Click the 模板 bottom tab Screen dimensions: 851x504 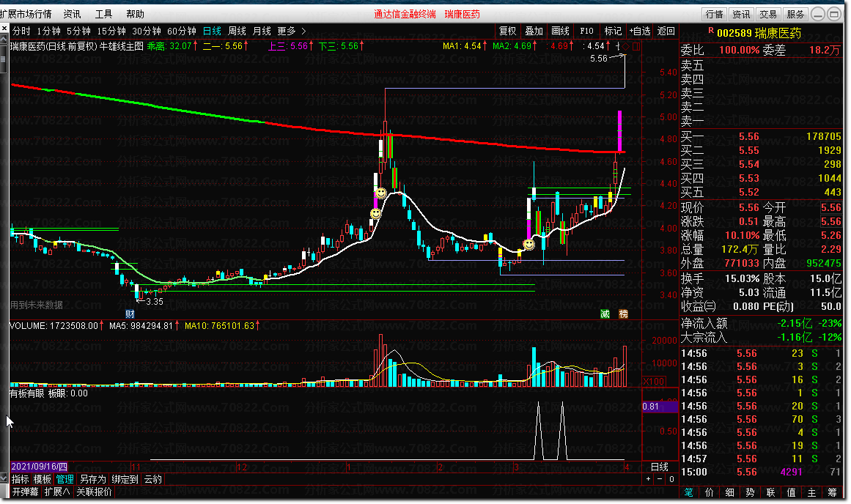click(43, 479)
